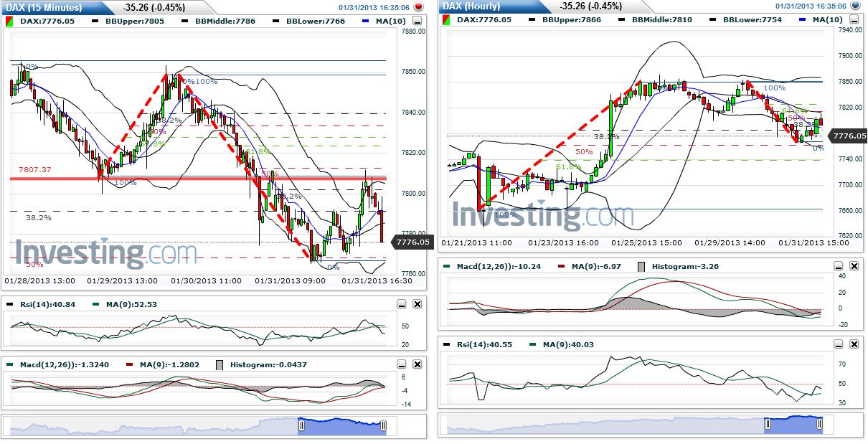The width and height of the screenshot is (868, 444).
Task: Close the Rsi panel on 15 Minutes chart
Action: (418, 304)
